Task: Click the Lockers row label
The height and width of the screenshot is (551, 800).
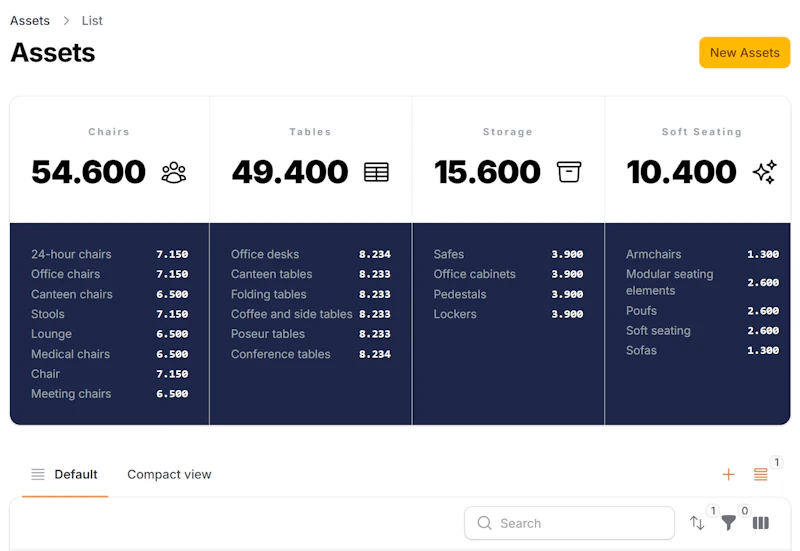Action: 455,314
